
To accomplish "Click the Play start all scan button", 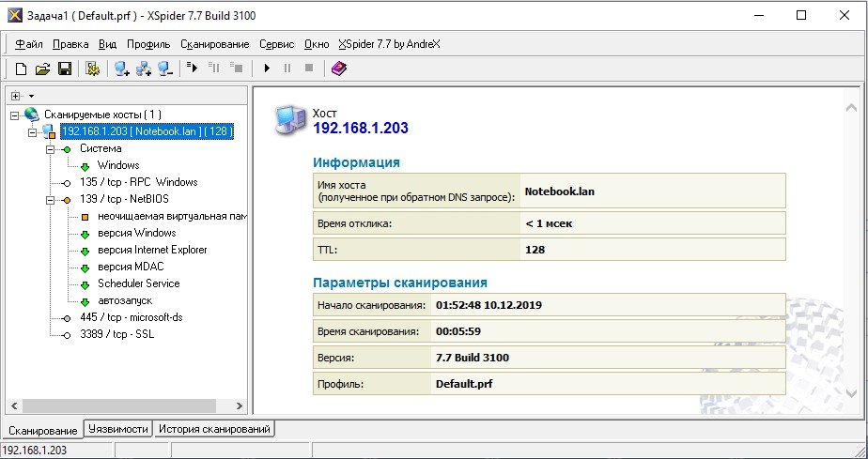I will click(267, 68).
